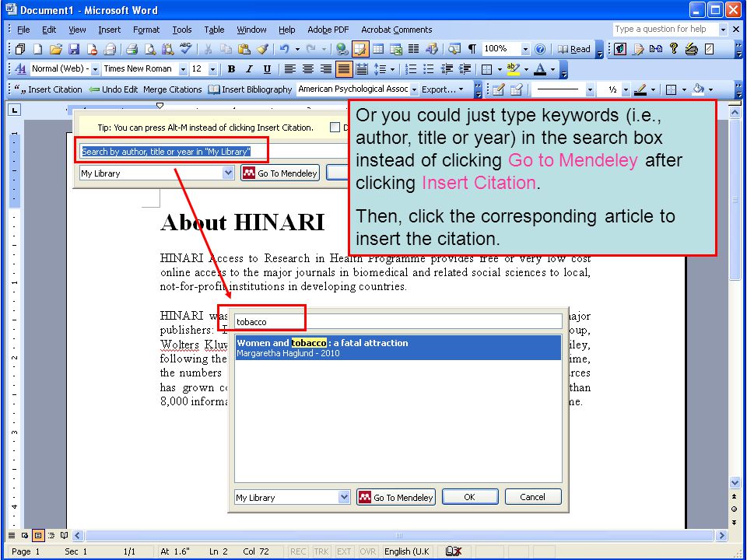Toggle Justify paragraph alignment
The height and width of the screenshot is (560, 747).
343,69
